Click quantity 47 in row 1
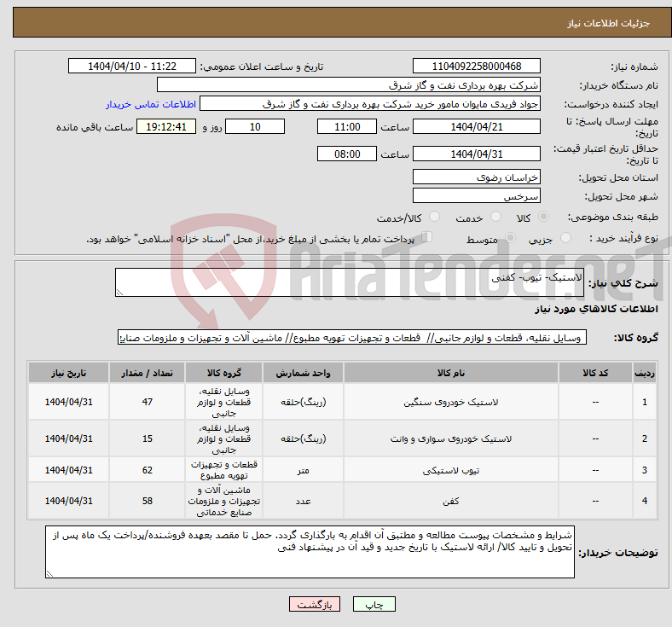This screenshot has width=672, height=627. point(147,402)
